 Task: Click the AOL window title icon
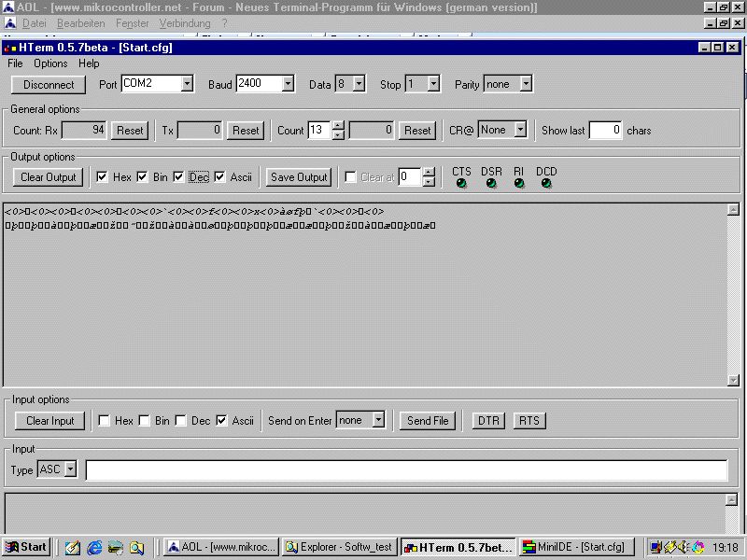(x=8, y=7)
